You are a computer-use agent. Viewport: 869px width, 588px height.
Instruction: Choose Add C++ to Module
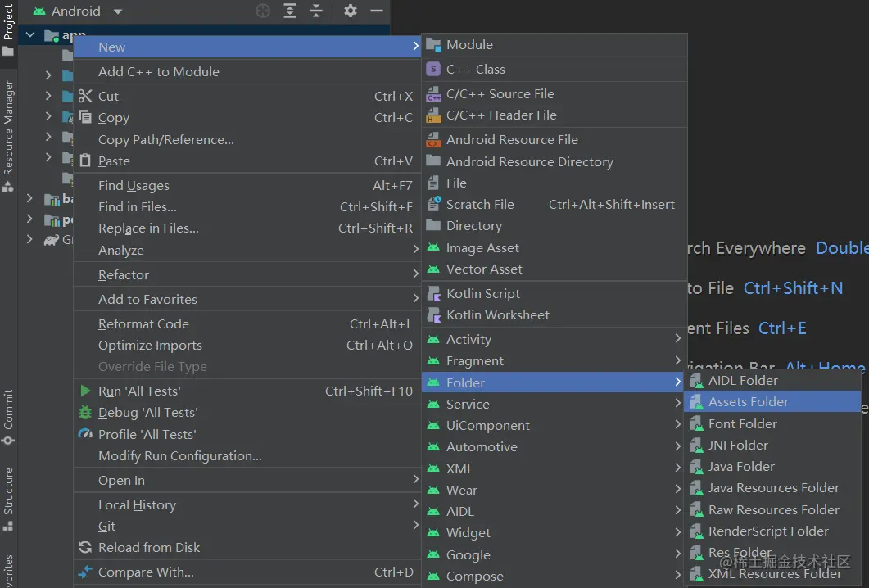point(247,71)
